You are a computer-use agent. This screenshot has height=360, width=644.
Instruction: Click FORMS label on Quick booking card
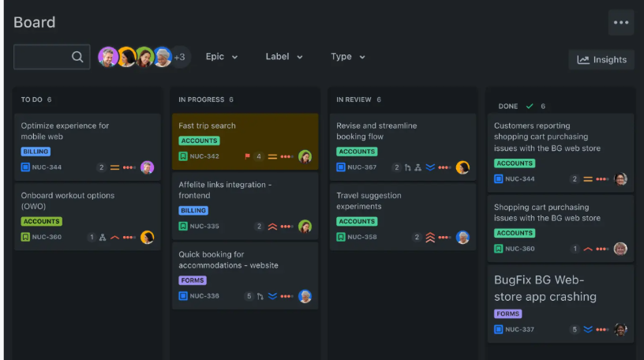pyautogui.click(x=193, y=280)
